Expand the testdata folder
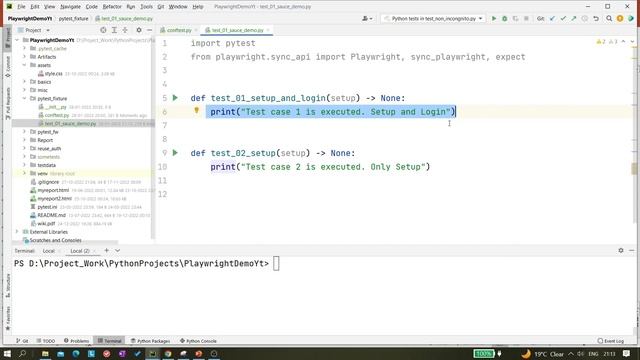This screenshot has width=640, height=360. 24,165
